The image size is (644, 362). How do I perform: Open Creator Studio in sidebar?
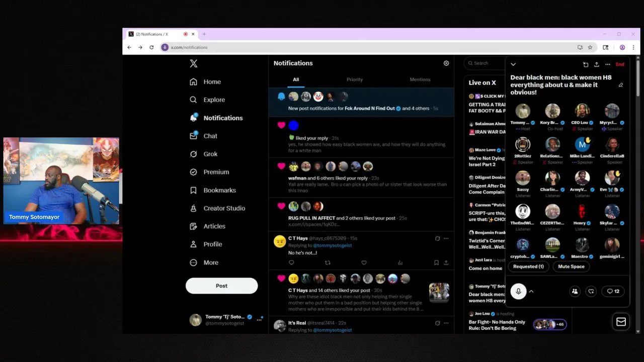point(217,208)
